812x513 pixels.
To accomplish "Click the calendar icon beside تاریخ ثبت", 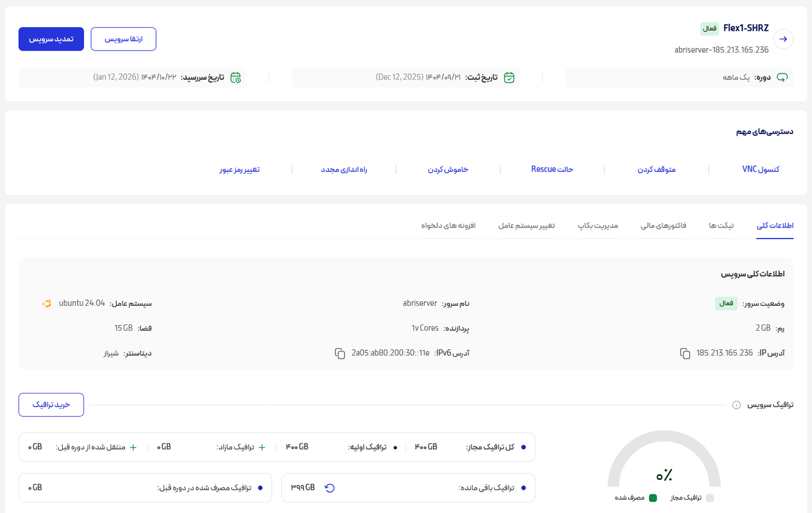I will tap(509, 77).
